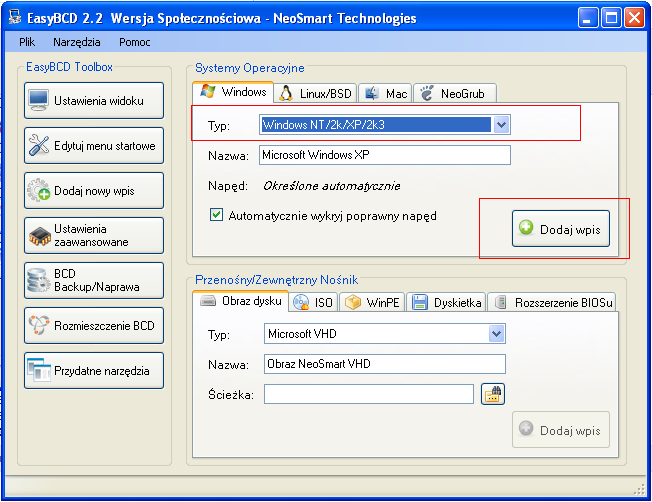Open Ustawienia zaawansowane

(94, 235)
